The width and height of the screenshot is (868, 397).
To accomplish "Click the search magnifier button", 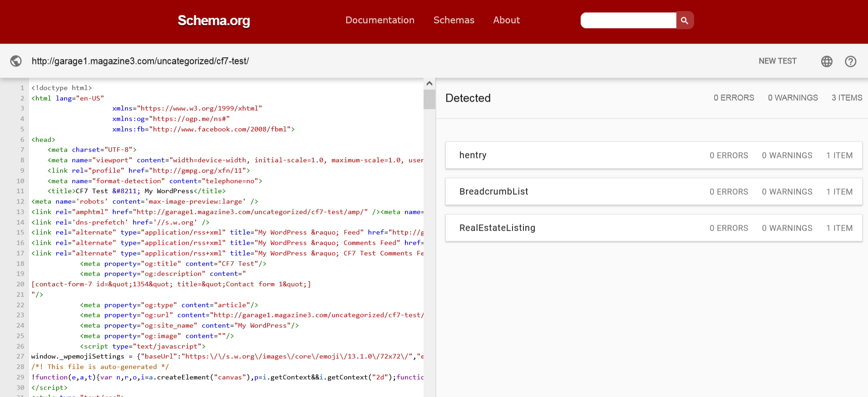I will click(685, 20).
